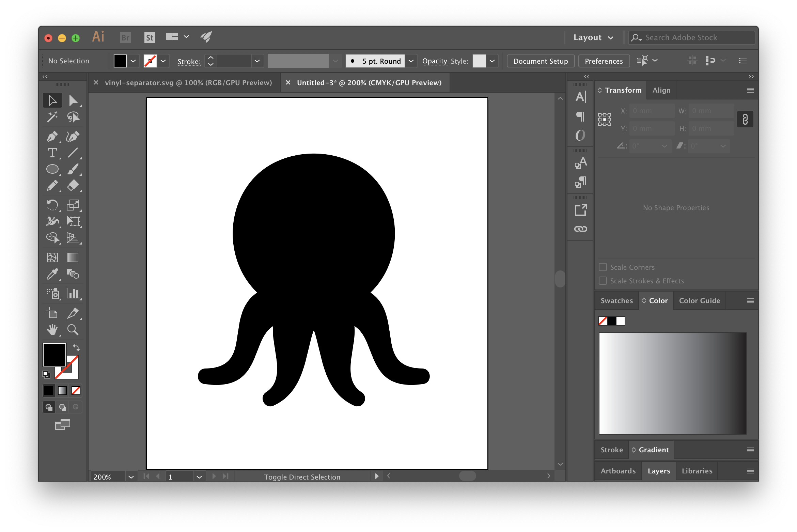Open the fill color dropdown in control bar
Screen dimensions: 797x532
coord(133,61)
